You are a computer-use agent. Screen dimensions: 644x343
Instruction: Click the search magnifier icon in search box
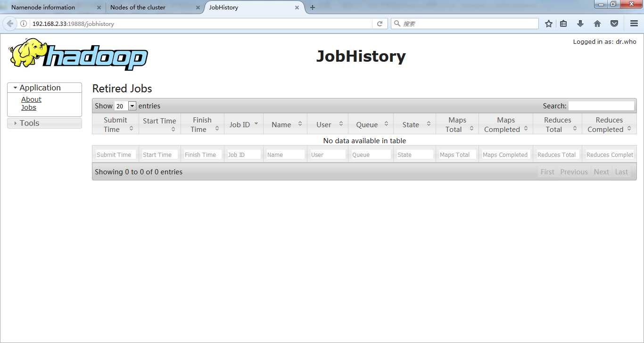pyautogui.click(x=397, y=24)
